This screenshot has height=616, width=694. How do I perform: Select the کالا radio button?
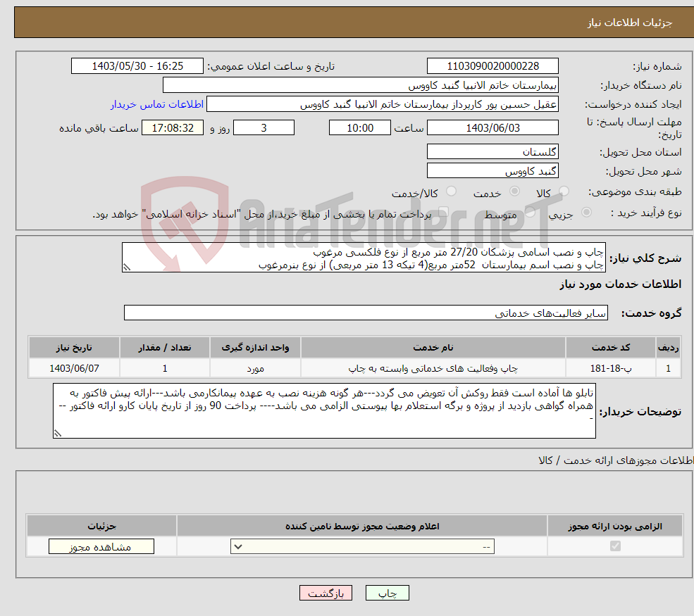point(564,191)
